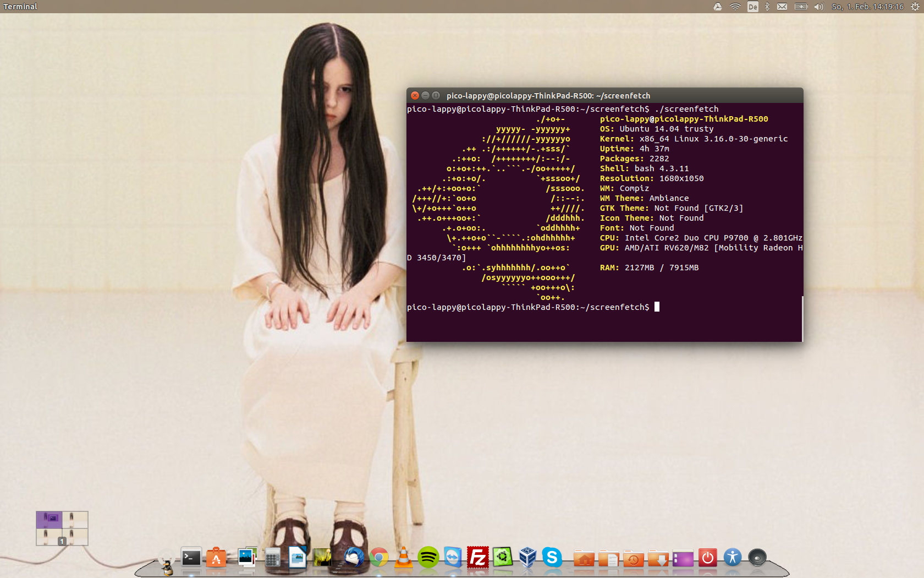Open the Wi-Fi network indicator menu
Image resolution: width=924 pixels, height=578 pixels.
click(x=735, y=7)
